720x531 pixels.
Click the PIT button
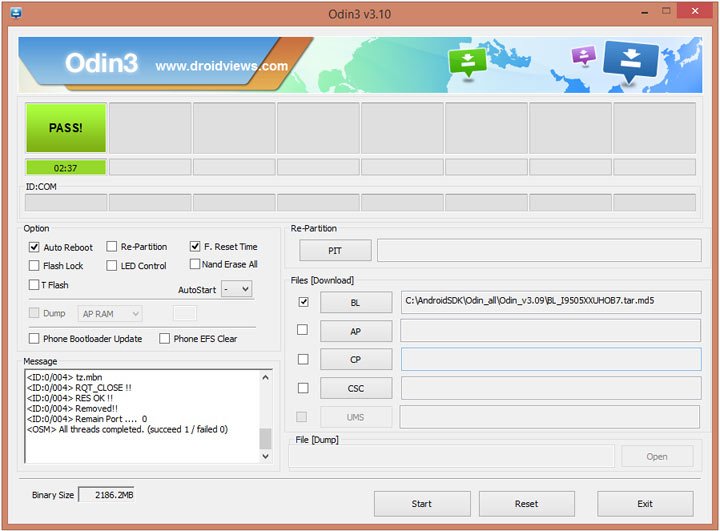pos(335,250)
